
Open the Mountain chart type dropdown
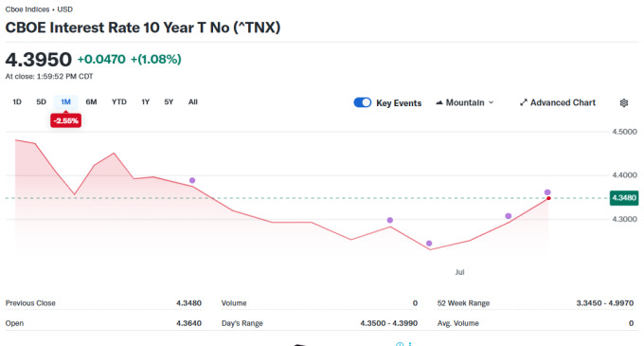point(464,102)
